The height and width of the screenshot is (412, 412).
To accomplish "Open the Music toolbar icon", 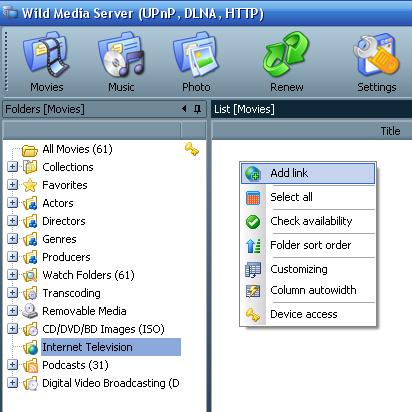I will click(x=121, y=54).
